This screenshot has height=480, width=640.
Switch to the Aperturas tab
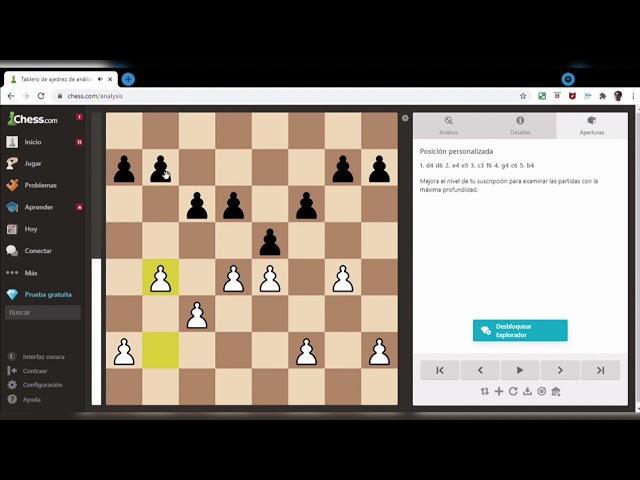[x=592, y=126]
